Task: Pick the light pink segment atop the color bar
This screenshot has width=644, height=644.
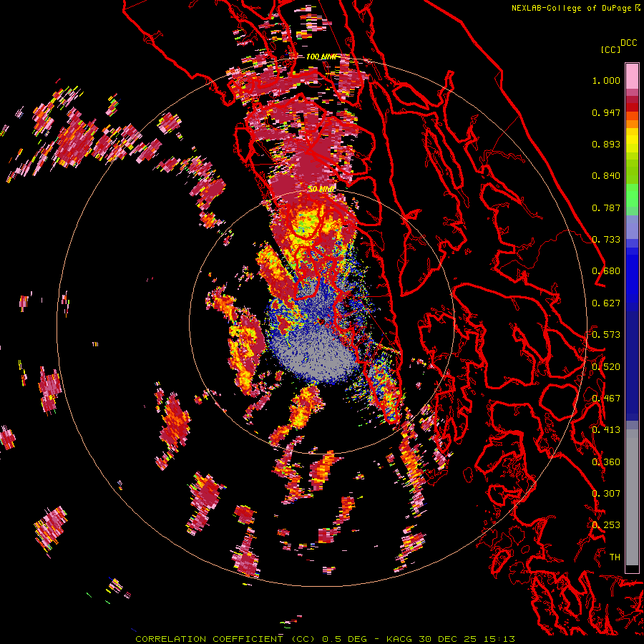Action: (632, 76)
